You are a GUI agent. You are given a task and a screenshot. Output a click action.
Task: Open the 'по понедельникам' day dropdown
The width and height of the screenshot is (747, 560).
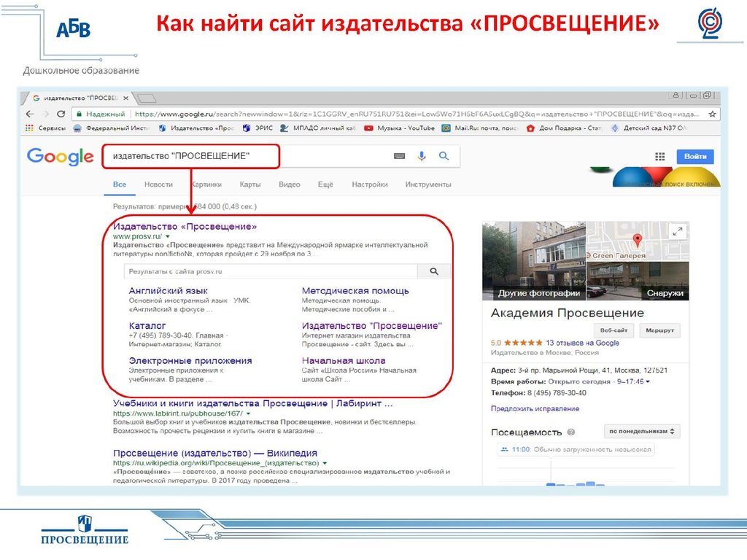tap(642, 431)
